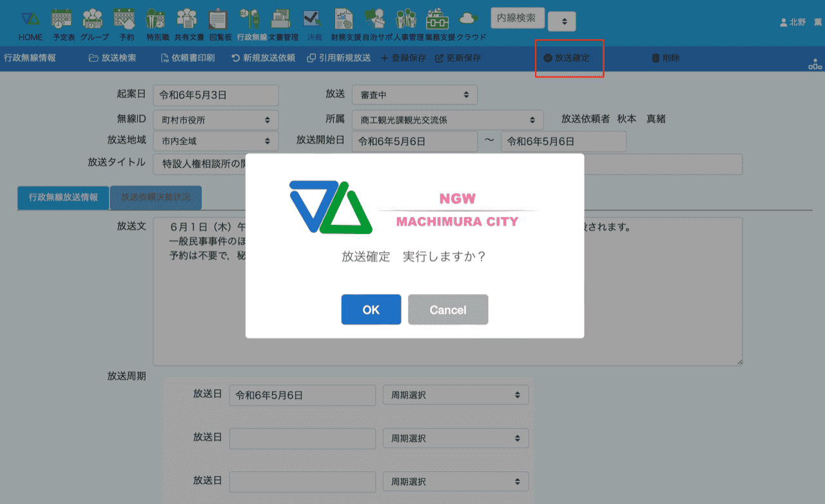The image size is (825, 504).
Task: Expand the 放送地域 dropdown (市内全域)
Action: pyautogui.click(x=215, y=141)
